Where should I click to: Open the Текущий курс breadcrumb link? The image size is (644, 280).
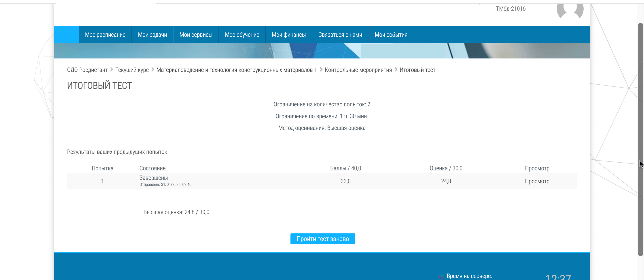pyautogui.click(x=132, y=70)
